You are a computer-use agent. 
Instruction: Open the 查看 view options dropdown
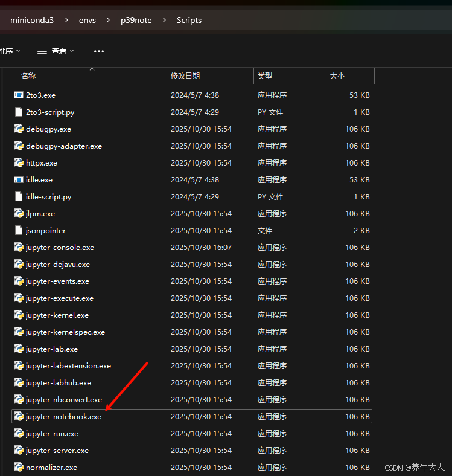pyautogui.click(x=56, y=51)
